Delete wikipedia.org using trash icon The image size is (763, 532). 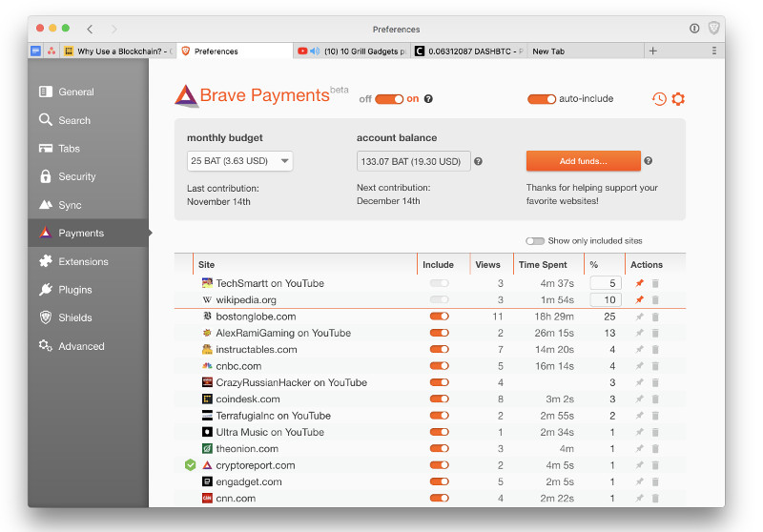point(655,299)
